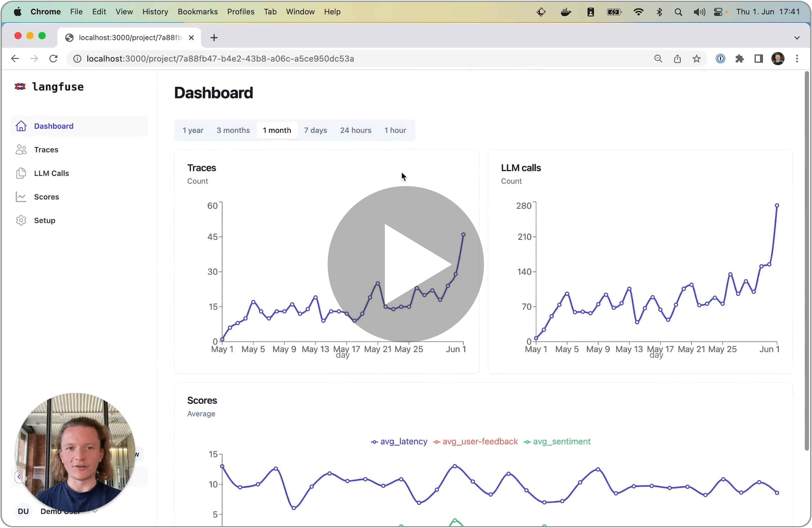This screenshot has height=528, width=812.
Task: Open the Window menu
Action: point(300,12)
